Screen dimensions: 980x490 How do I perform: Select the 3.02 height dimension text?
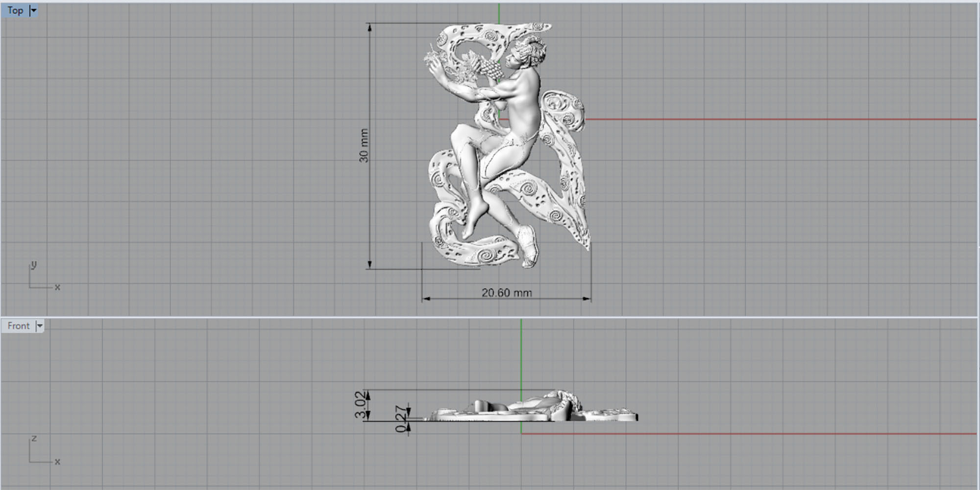coord(360,405)
